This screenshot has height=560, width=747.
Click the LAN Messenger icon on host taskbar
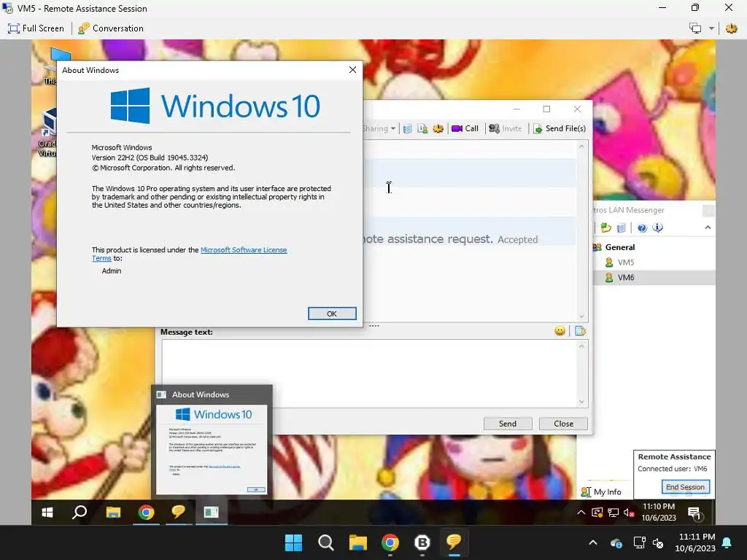[454, 542]
